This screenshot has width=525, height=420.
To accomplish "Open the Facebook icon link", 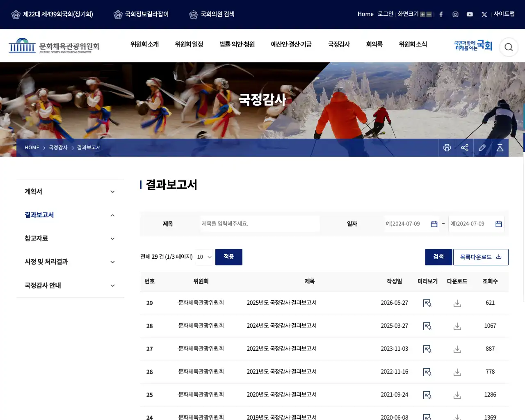I will [x=441, y=14].
